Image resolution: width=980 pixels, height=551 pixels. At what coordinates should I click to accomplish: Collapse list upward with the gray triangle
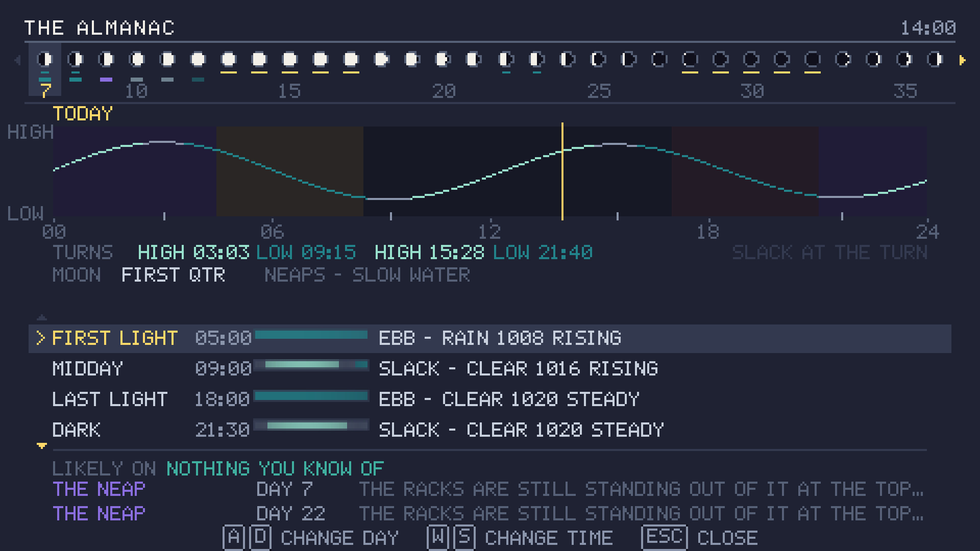click(x=42, y=317)
